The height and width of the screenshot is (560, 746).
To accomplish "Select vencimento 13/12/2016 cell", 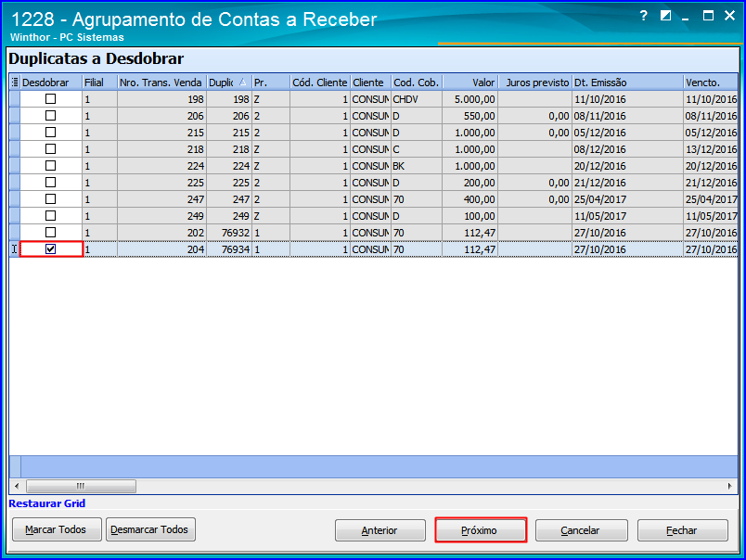I will [x=711, y=148].
